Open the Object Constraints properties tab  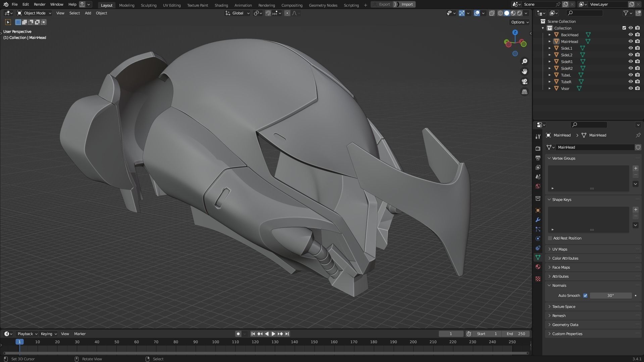[x=538, y=248]
